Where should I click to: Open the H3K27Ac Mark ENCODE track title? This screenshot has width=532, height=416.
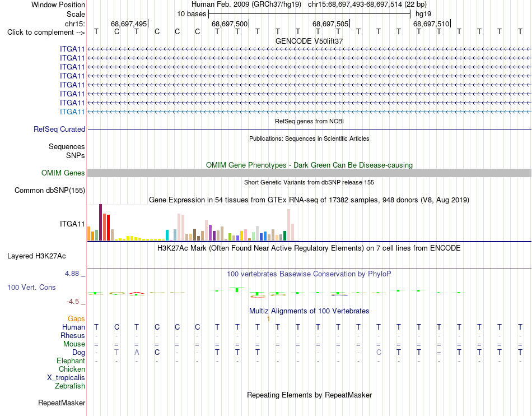point(309,248)
